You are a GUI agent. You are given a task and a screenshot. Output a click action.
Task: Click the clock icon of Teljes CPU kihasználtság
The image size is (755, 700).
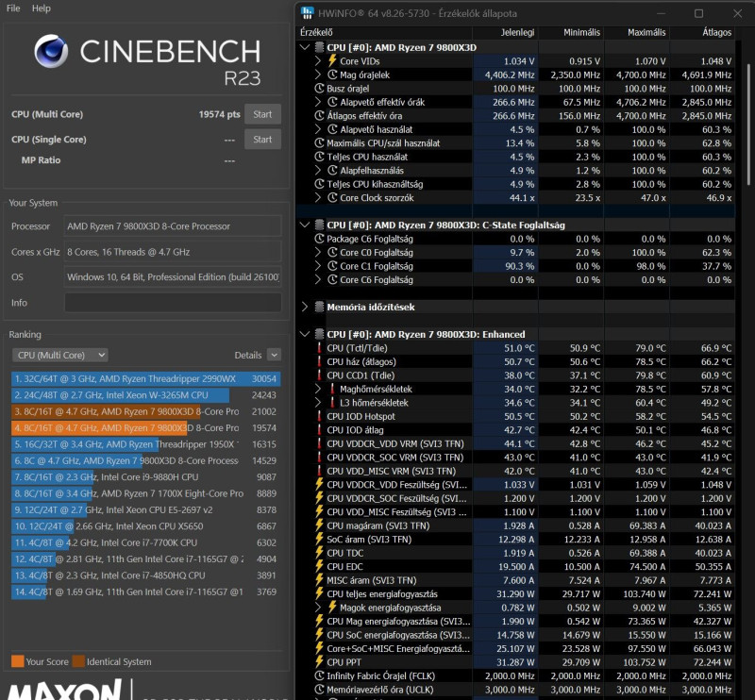point(319,184)
